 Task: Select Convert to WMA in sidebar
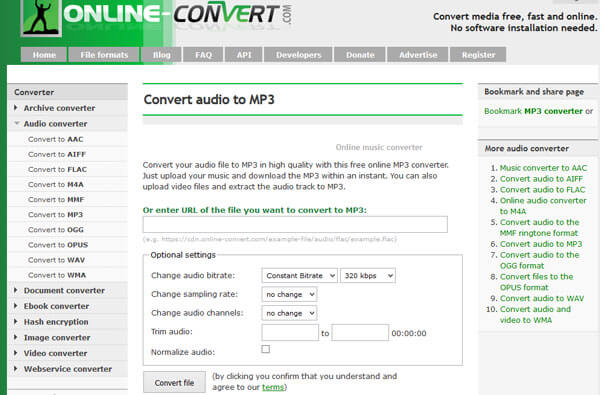[57, 275]
